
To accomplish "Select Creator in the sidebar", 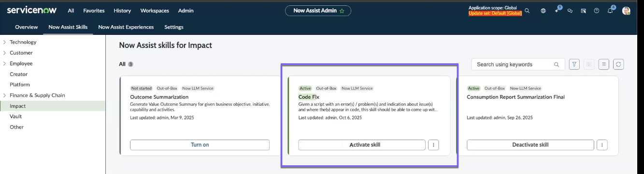I will (19, 74).
